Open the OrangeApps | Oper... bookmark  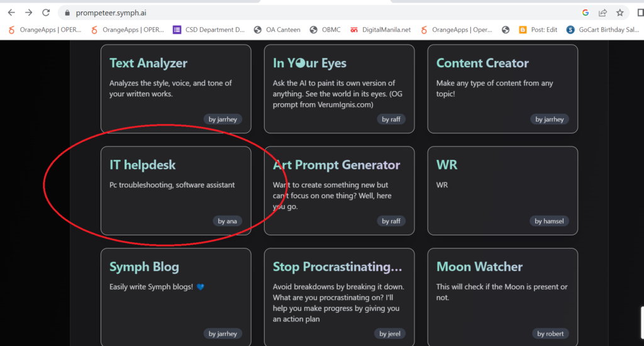click(x=456, y=30)
